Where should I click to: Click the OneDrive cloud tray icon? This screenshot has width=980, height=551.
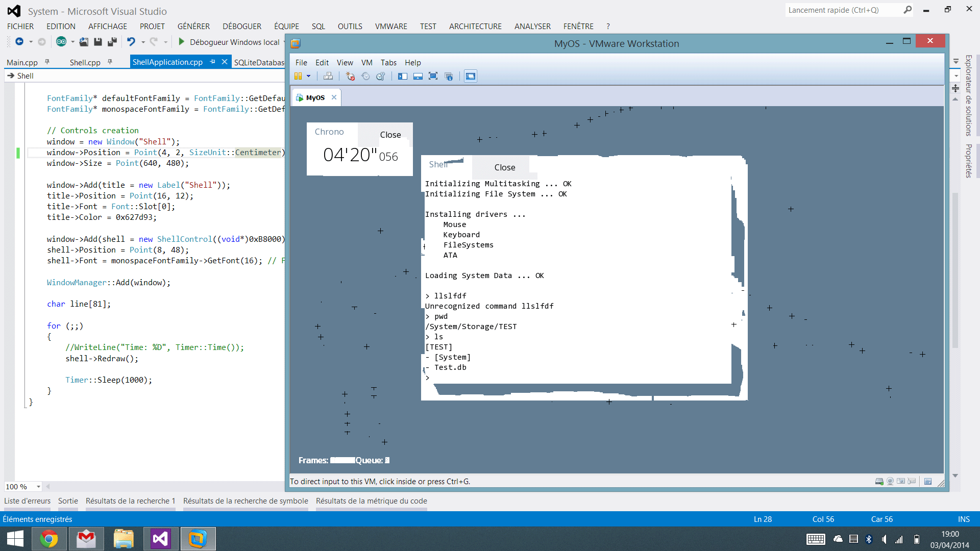[x=838, y=539]
